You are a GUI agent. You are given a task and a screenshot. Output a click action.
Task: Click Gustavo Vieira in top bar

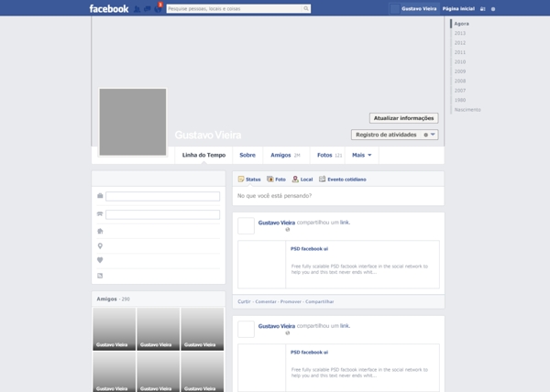[419, 9]
